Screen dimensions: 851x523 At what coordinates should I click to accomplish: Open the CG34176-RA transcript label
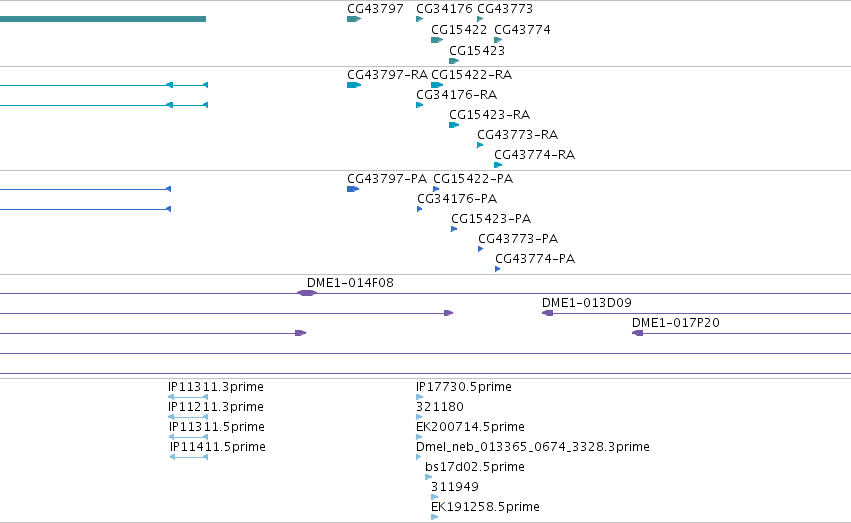[x=456, y=94]
